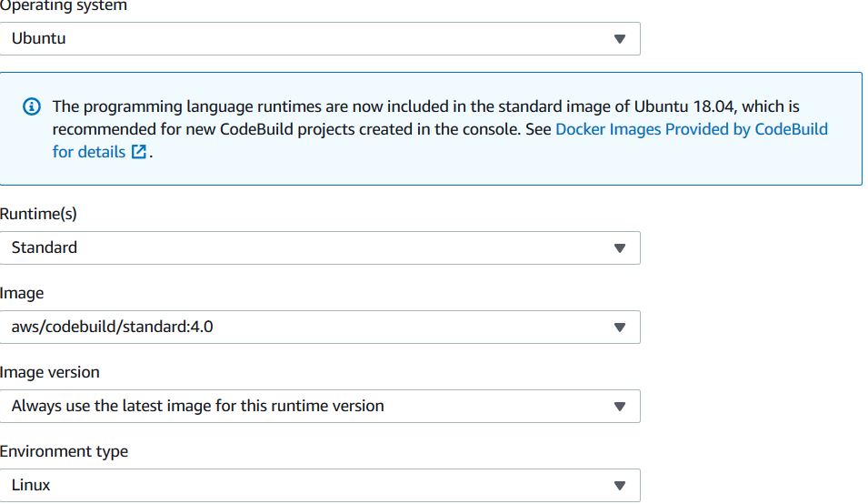Click the Image field label

[x=22, y=293]
